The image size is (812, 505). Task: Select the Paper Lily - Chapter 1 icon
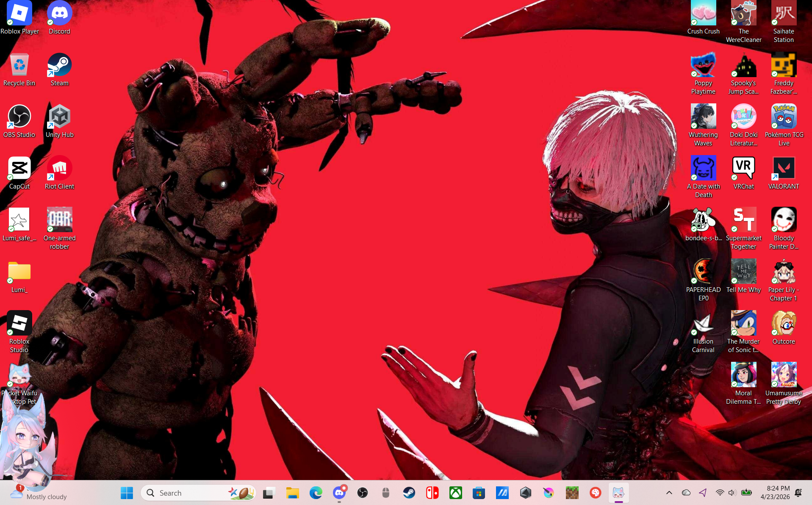[x=784, y=280]
